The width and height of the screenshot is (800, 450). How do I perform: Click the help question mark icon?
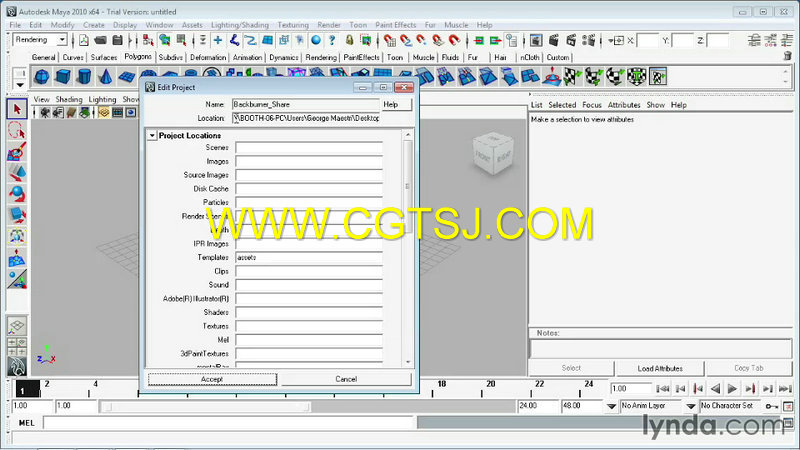point(332,40)
